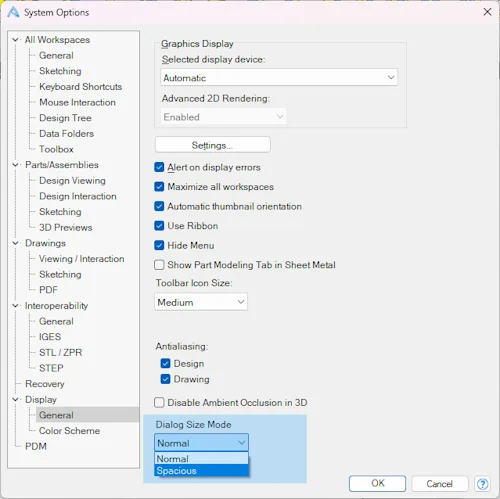The height and width of the screenshot is (499, 500).
Task: Open Data Folders settings
Action: coord(67,133)
